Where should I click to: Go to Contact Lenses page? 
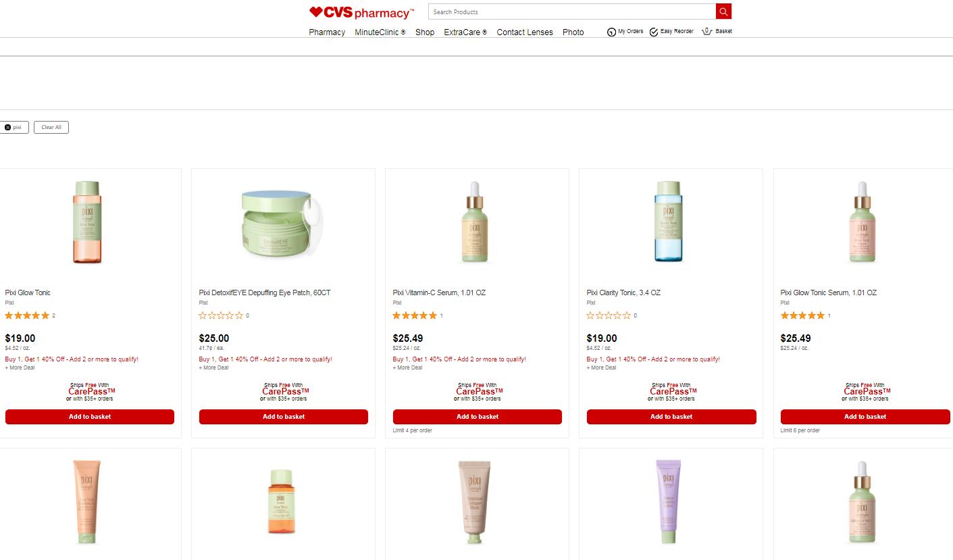(525, 32)
